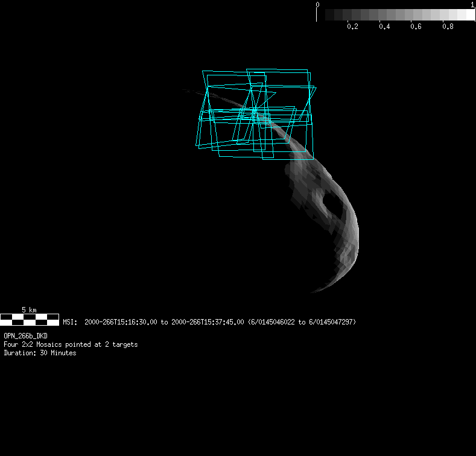Click the 0.8 tick label on colorbar

(447, 27)
